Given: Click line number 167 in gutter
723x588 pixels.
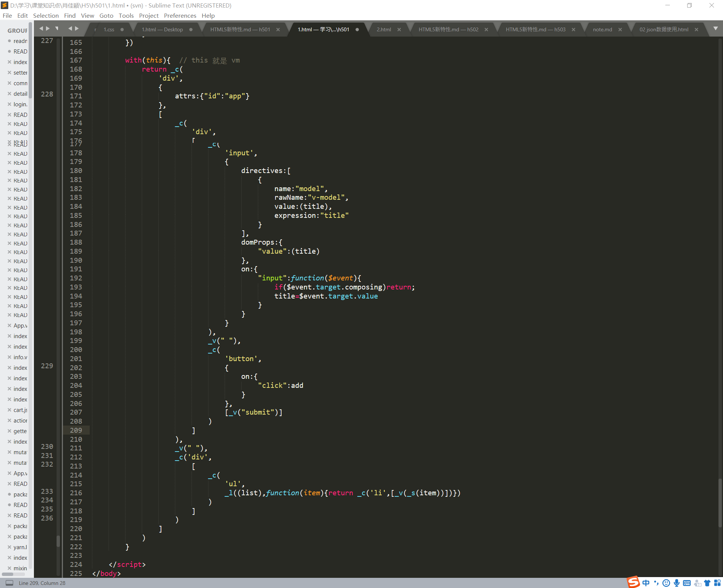Looking at the screenshot, I should click(x=76, y=60).
